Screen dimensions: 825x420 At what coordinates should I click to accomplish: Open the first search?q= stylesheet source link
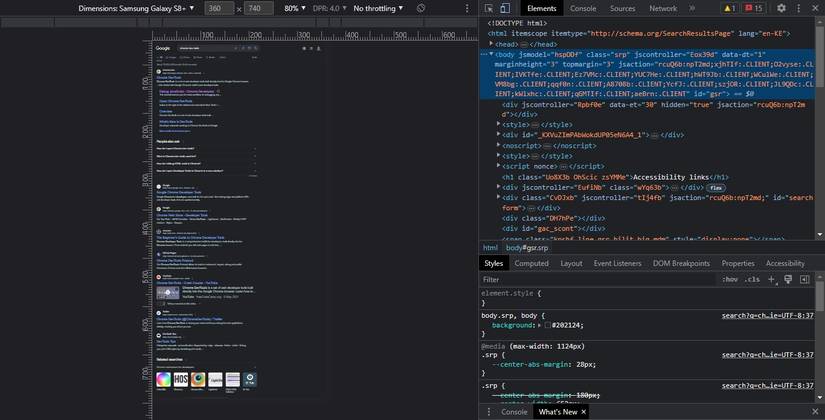pos(767,316)
